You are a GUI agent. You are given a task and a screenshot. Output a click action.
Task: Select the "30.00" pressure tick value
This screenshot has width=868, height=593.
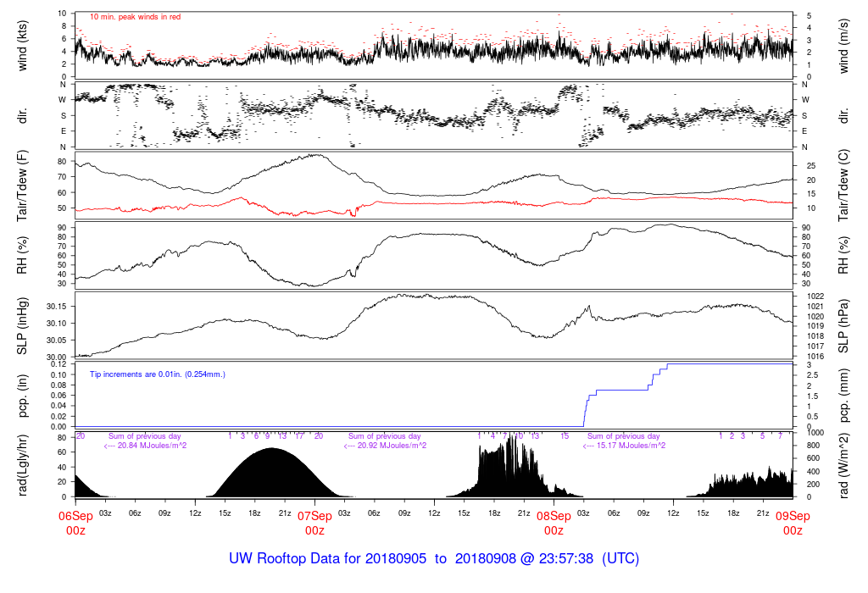click(57, 357)
